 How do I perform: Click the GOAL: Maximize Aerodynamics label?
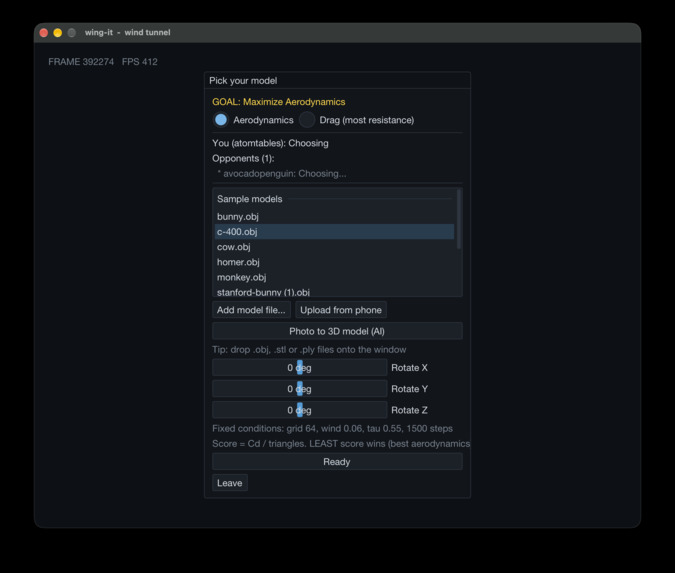coord(279,102)
